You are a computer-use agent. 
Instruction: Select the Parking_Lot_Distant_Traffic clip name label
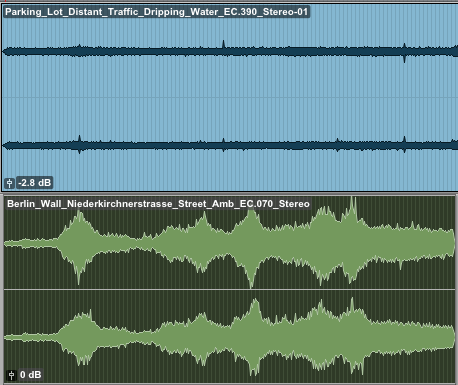coord(157,12)
